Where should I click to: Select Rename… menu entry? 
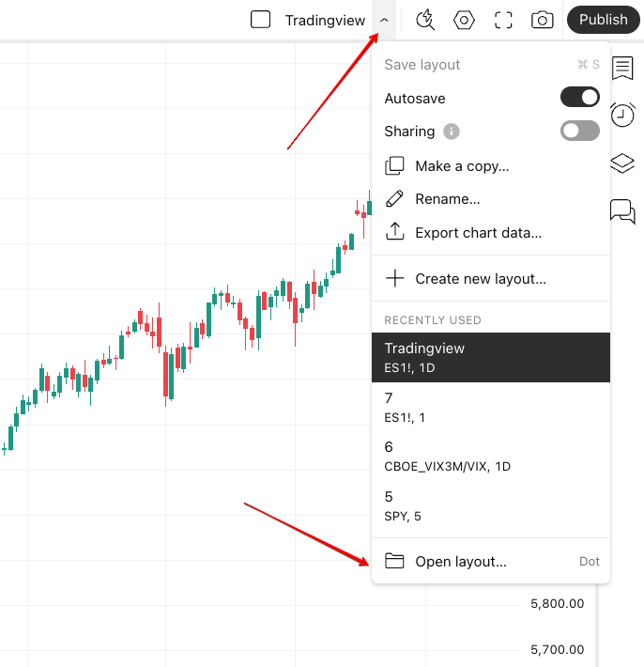(491, 199)
